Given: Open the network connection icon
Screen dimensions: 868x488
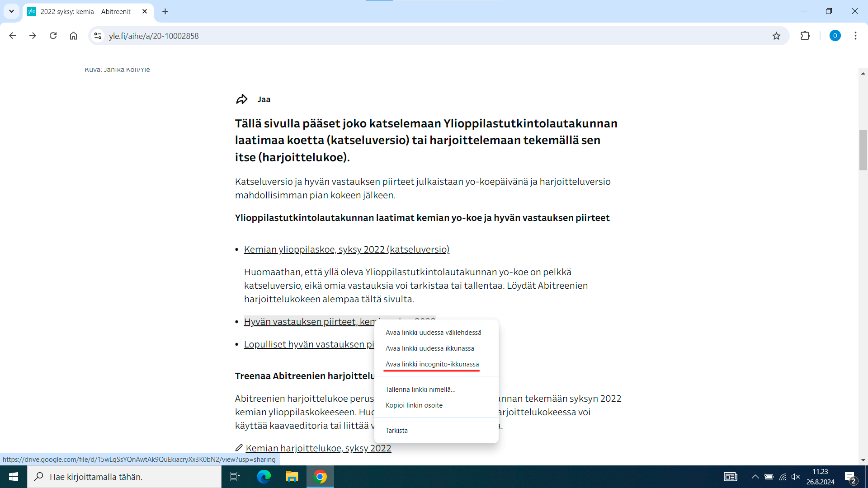Looking at the screenshot, I should pyautogui.click(x=783, y=477).
